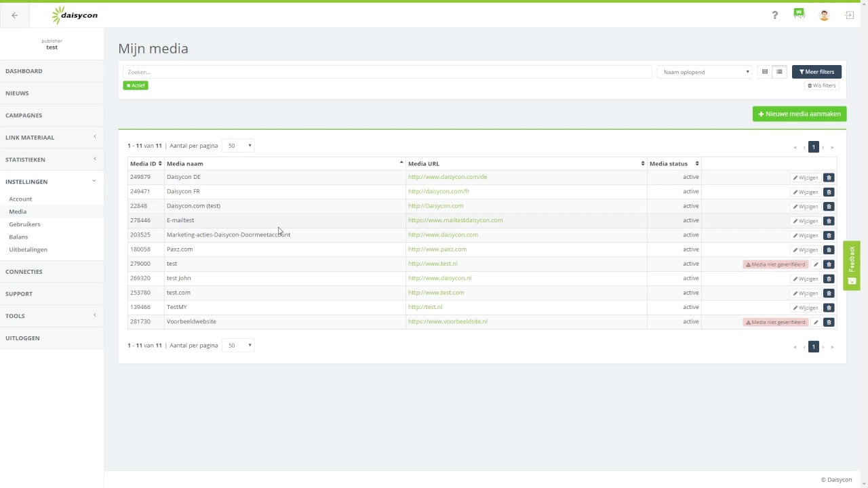
Task: Sort by Media URL column
Action: (x=526, y=163)
